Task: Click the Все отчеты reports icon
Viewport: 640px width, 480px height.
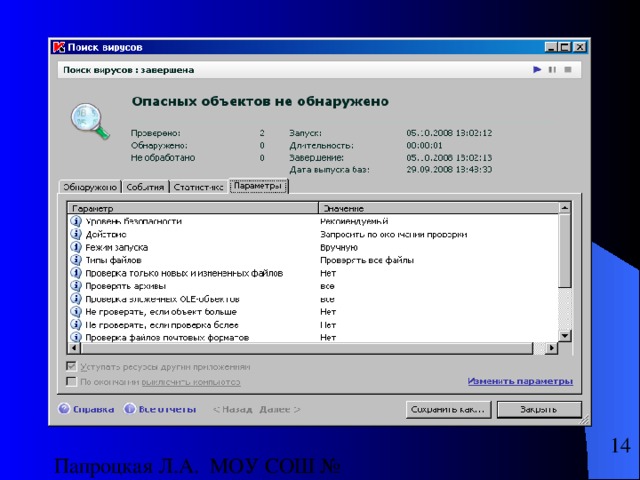Action: (x=130, y=409)
